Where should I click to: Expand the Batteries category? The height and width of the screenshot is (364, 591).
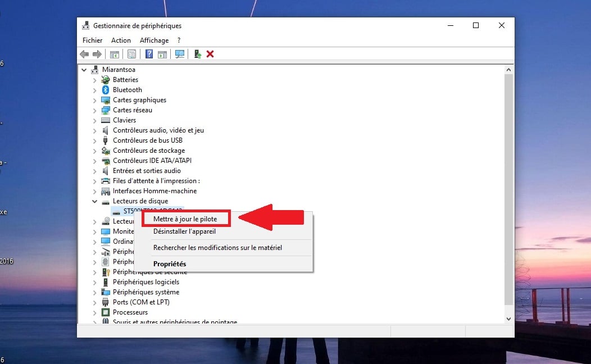click(94, 80)
